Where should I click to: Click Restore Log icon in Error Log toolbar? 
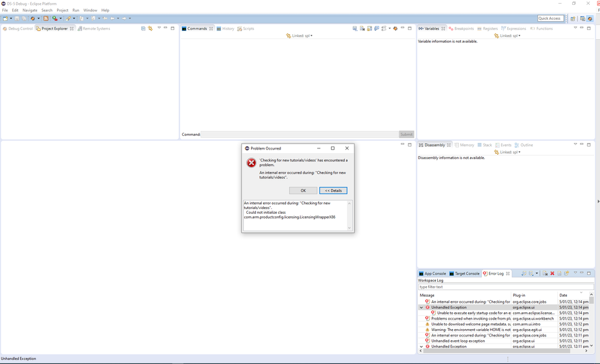(x=567, y=273)
